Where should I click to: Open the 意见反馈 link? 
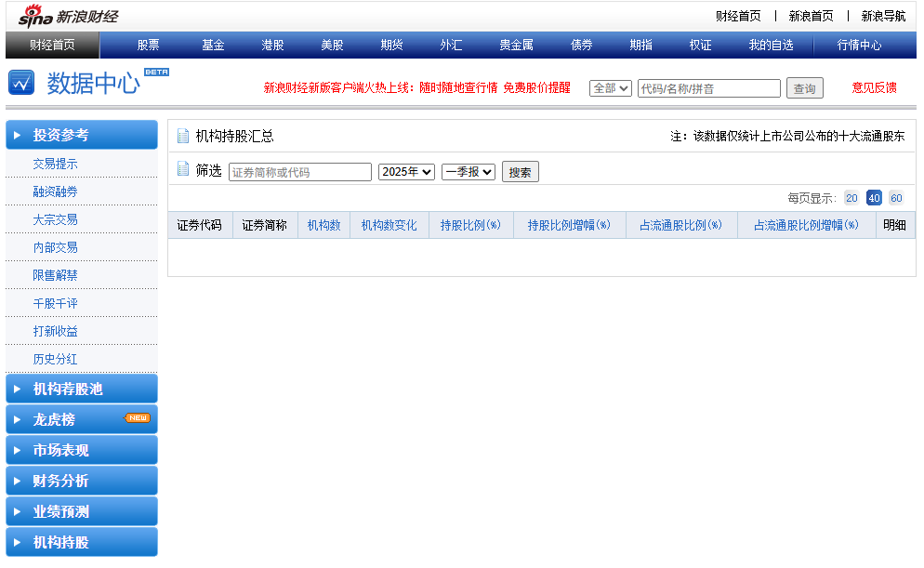[x=874, y=87]
